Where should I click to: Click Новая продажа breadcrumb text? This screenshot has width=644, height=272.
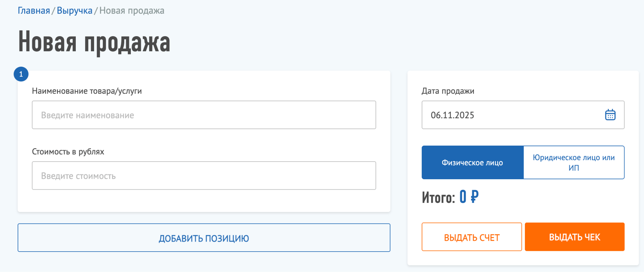132,11
